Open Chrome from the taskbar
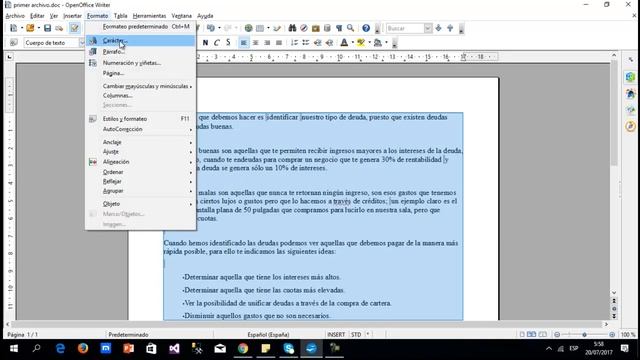Image resolution: width=640 pixels, height=360 pixels. 243,349
